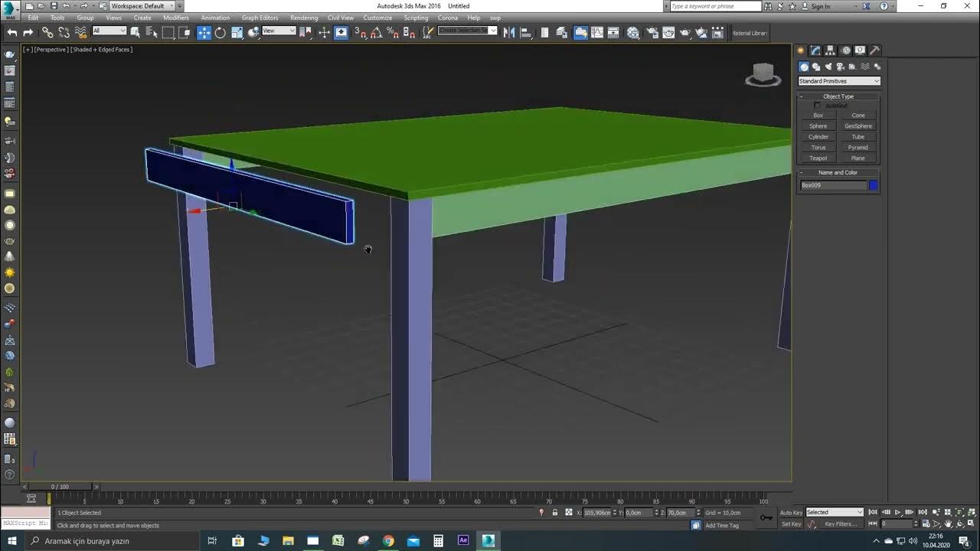Click the ViewCube in the viewport

pos(763,74)
